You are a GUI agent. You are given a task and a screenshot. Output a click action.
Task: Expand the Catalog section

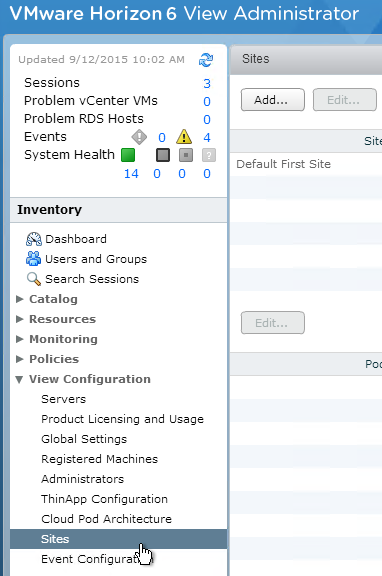tap(20, 299)
